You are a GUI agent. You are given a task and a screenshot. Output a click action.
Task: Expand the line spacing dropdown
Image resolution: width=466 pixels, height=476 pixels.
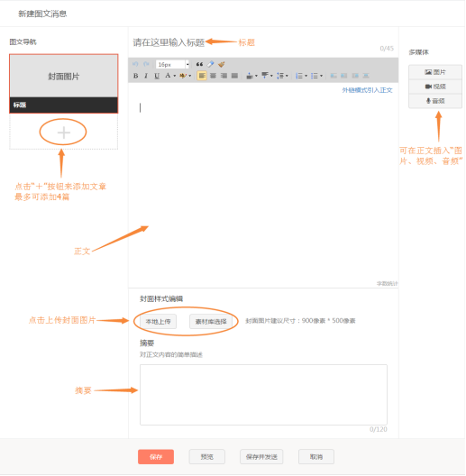click(x=287, y=76)
